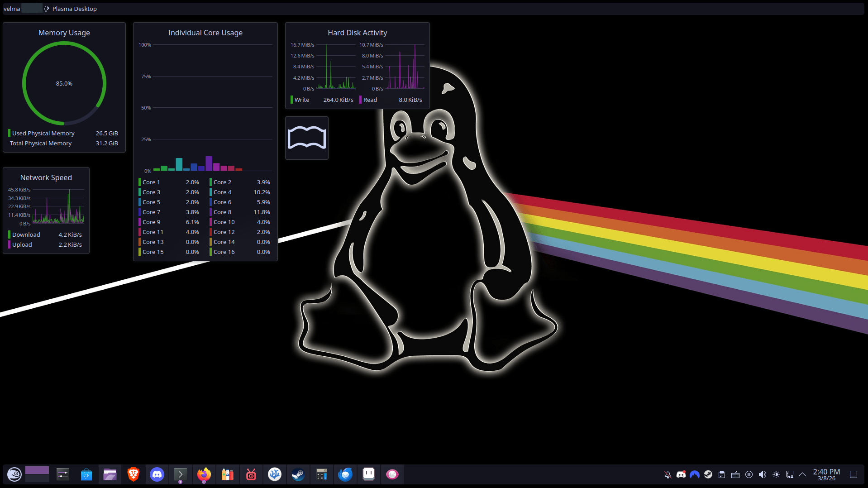Select the Upload 2.2 KiB/s entry
Screen dimensions: 868x488
[x=45, y=244]
